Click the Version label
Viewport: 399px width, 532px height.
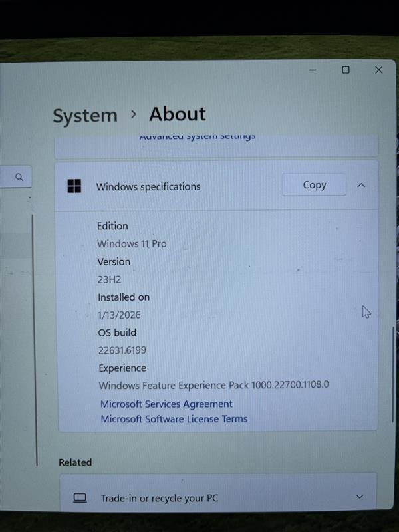pyautogui.click(x=114, y=262)
